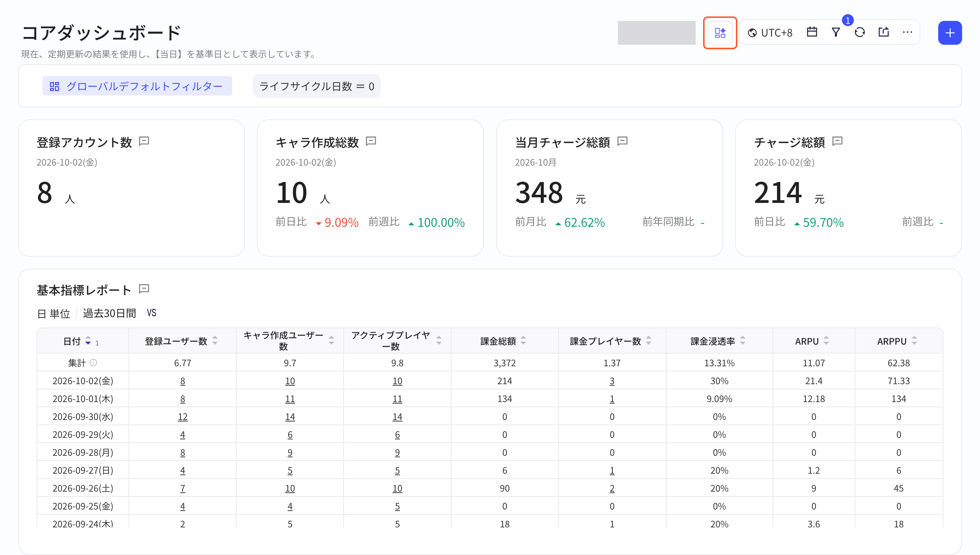Click the global default filter tag
The image size is (980, 555).
coord(137,86)
